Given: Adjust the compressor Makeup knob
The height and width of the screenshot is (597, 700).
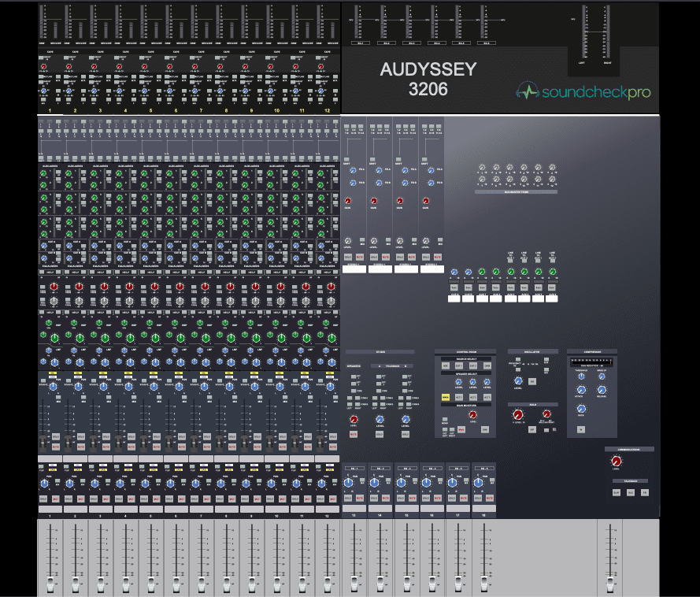Looking at the screenshot, I should coord(602,376).
